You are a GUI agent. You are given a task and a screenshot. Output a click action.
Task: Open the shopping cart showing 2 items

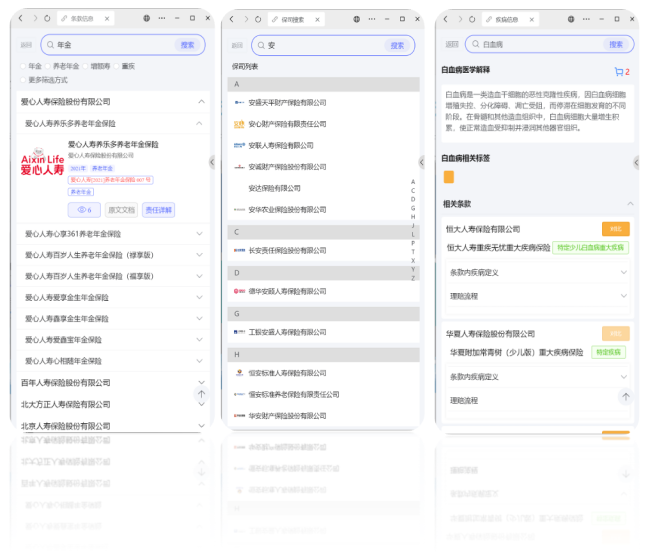tap(622, 71)
